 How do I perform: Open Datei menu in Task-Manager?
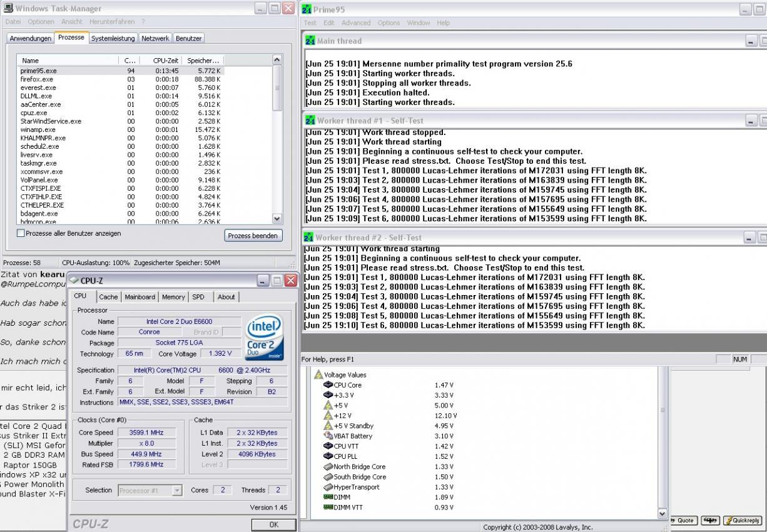tap(13, 22)
